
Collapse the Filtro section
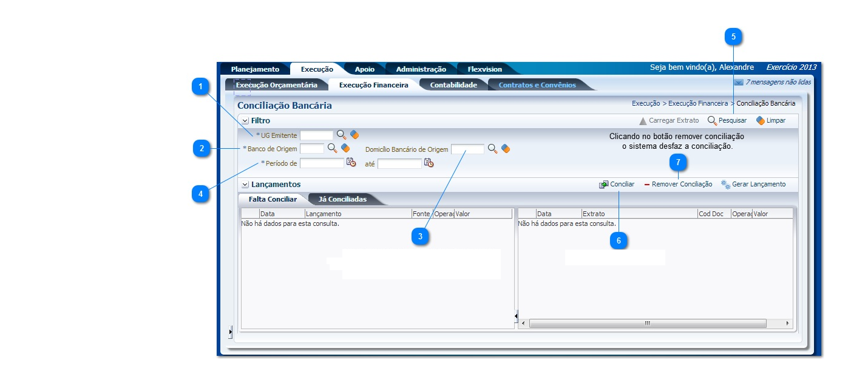coord(245,121)
